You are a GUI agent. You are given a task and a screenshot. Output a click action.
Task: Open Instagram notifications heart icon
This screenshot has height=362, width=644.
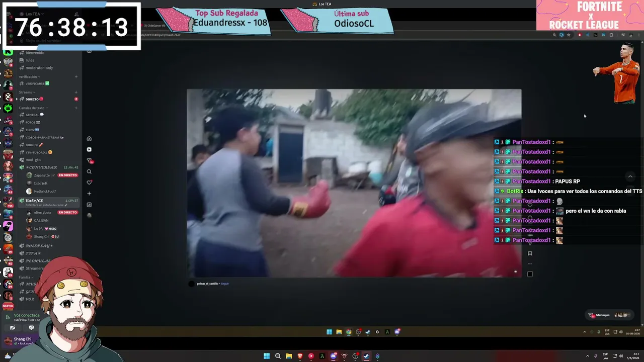coord(89,183)
